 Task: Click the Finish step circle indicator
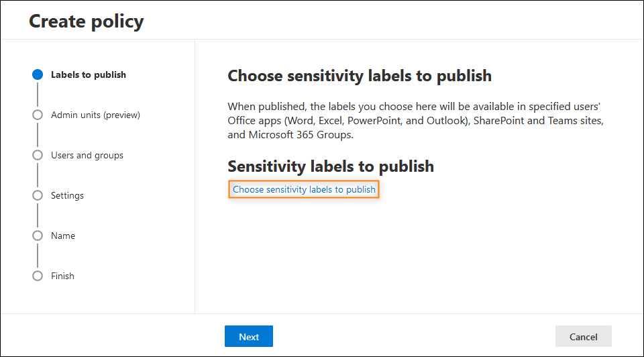point(38,276)
